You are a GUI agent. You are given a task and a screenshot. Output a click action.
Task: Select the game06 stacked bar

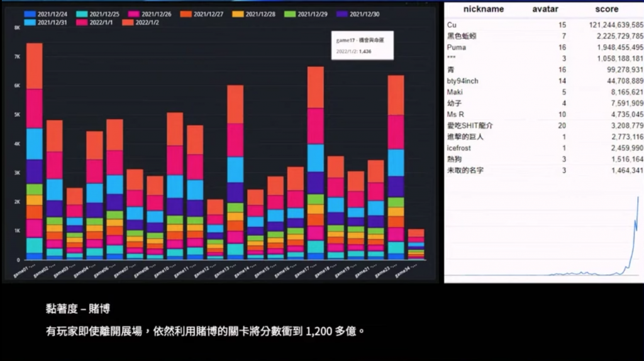click(x=114, y=190)
